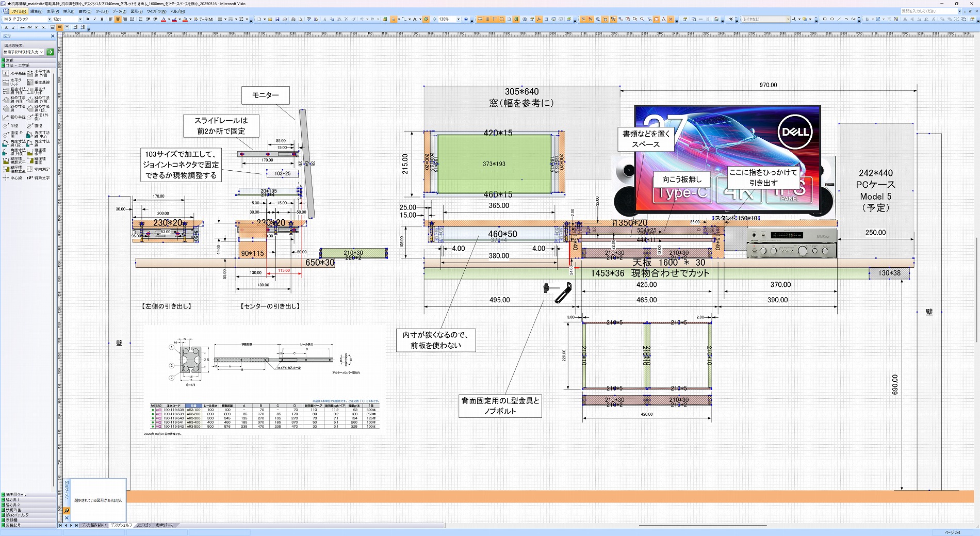
Task: Click the shape search text field
Action: click(22, 52)
